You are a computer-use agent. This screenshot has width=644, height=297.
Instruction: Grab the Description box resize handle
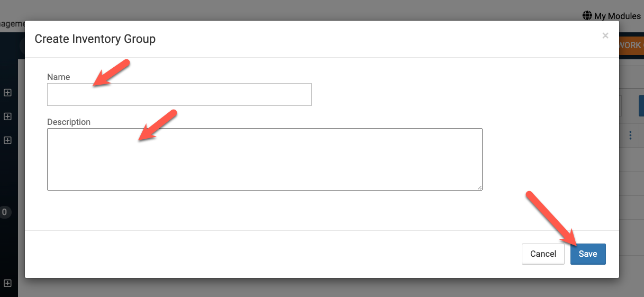coord(479,187)
